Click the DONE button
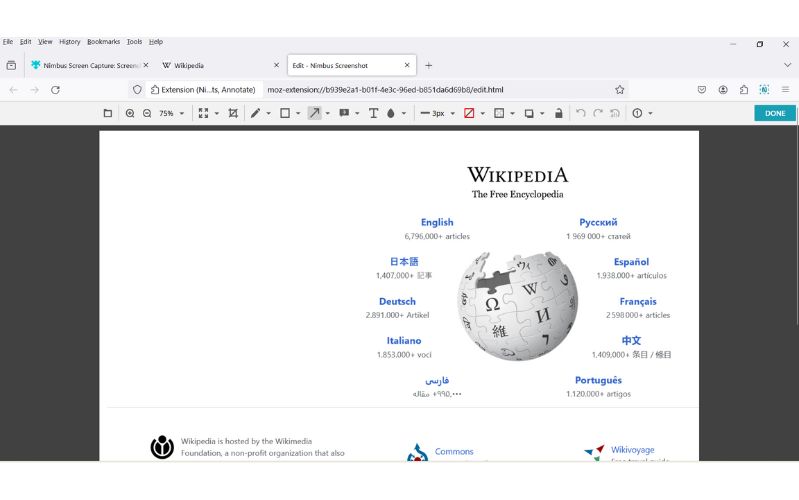 point(775,113)
